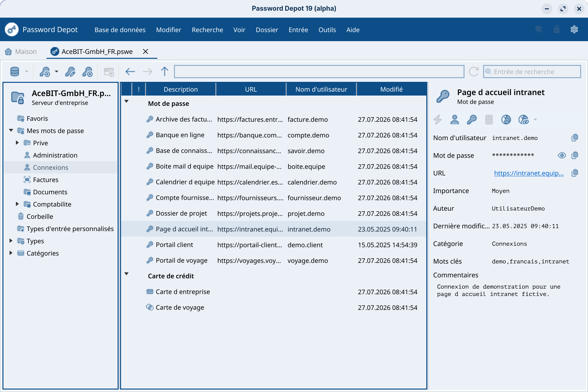Screen dimensions: 588x392
Task: Click the database folder lock icon
Action: pyautogui.click(x=18, y=97)
